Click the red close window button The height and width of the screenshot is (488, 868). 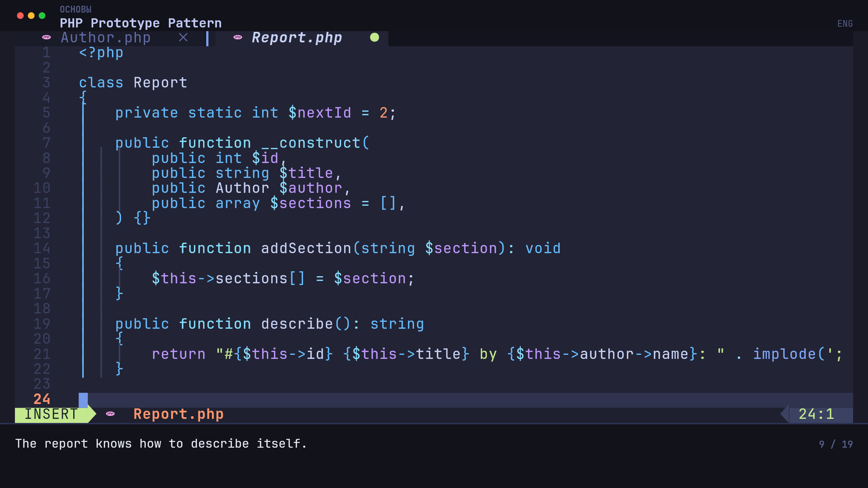20,16
